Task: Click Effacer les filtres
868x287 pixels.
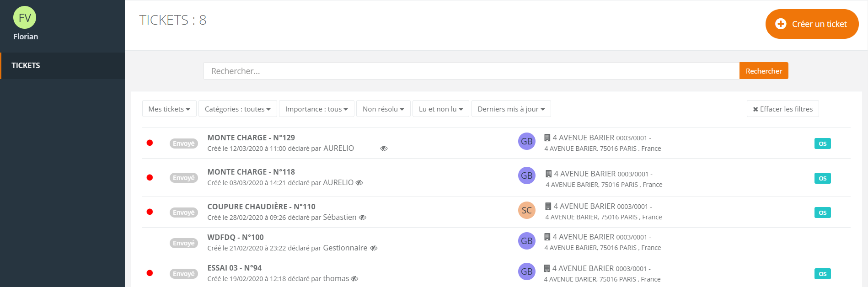Action: click(783, 109)
